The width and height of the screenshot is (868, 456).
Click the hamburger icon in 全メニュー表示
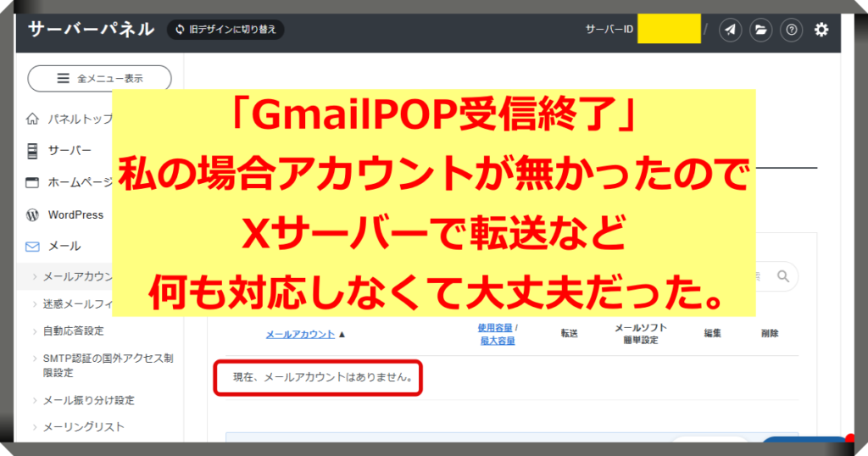[63, 79]
